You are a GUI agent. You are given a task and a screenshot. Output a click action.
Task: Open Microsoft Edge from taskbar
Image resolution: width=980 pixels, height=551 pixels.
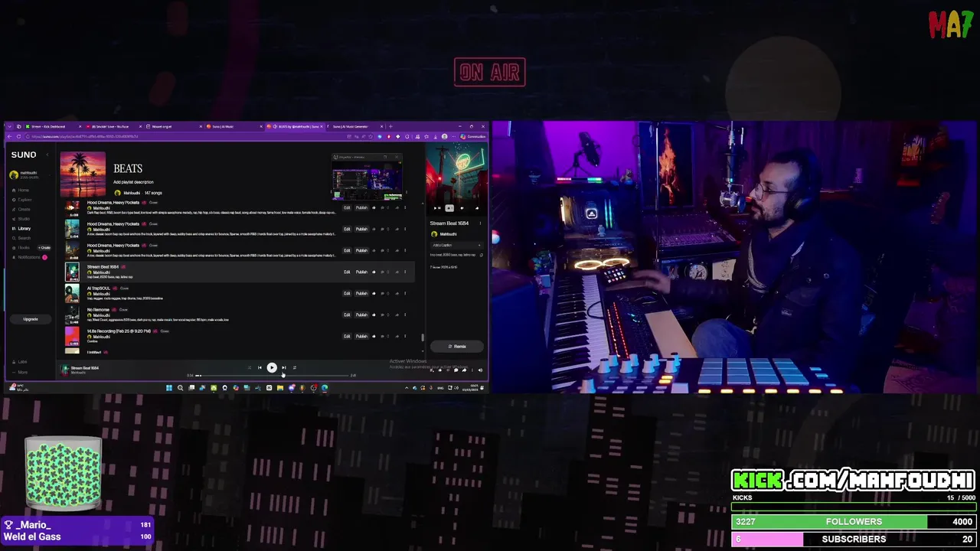coord(325,387)
